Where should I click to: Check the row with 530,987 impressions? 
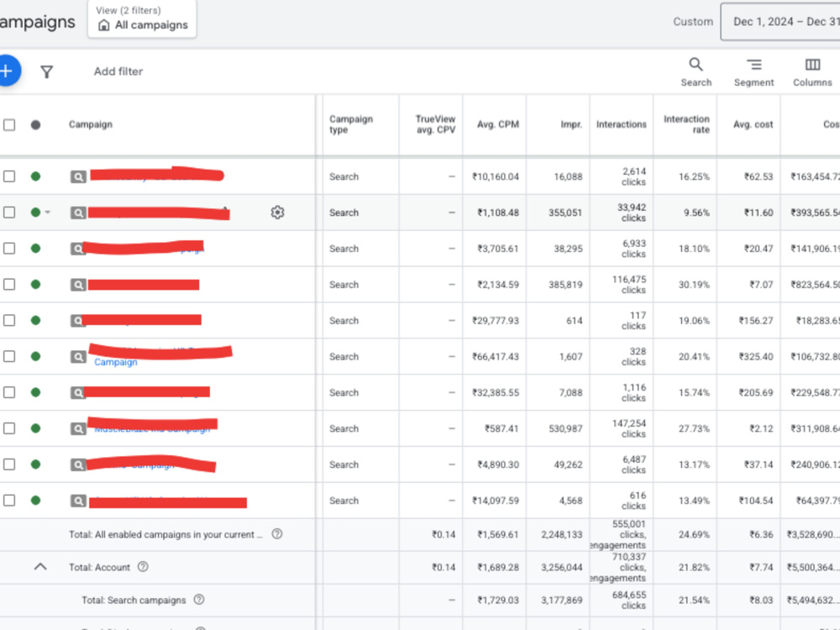pos(9,428)
